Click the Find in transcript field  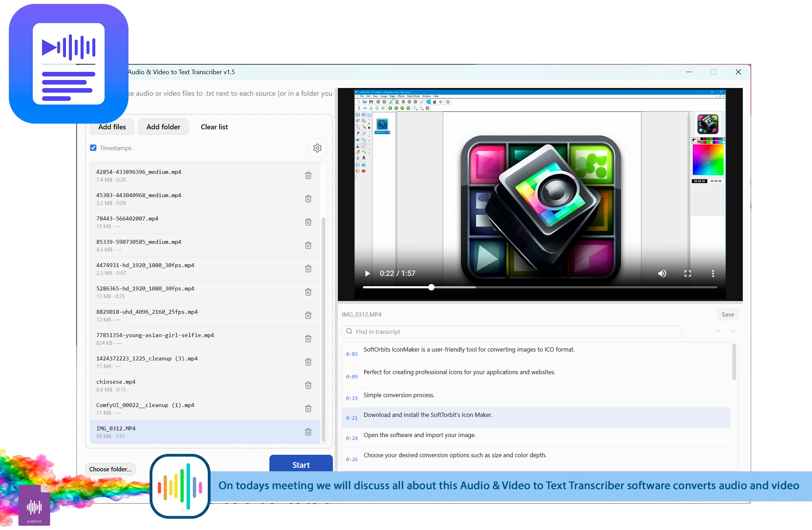[512, 331]
